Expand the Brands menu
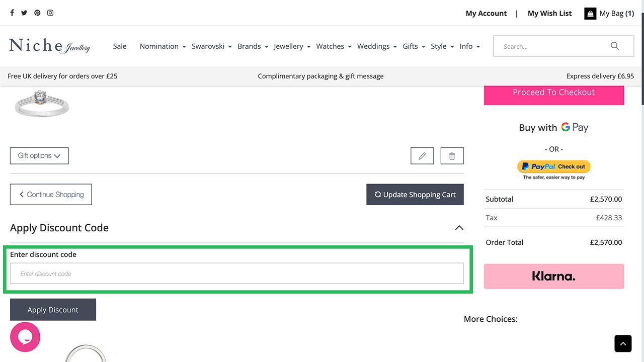644x362 pixels. [253, 46]
